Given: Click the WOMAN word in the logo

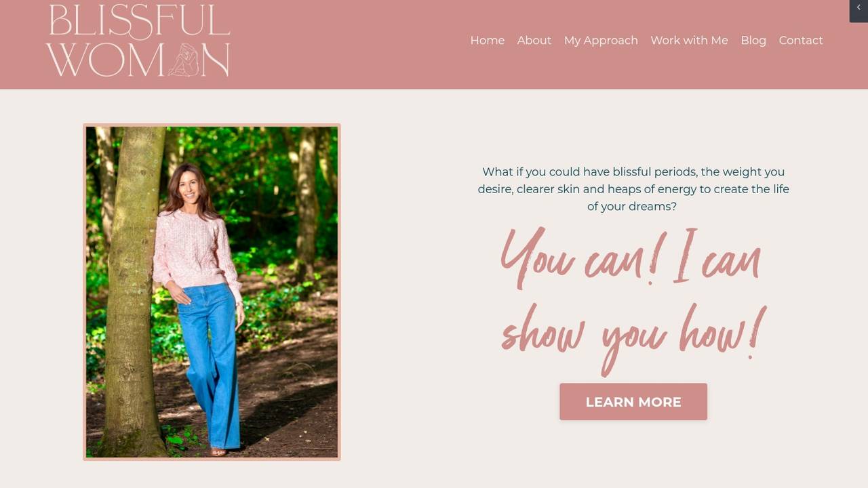Looking at the screenshot, I should [x=138, y=60].
